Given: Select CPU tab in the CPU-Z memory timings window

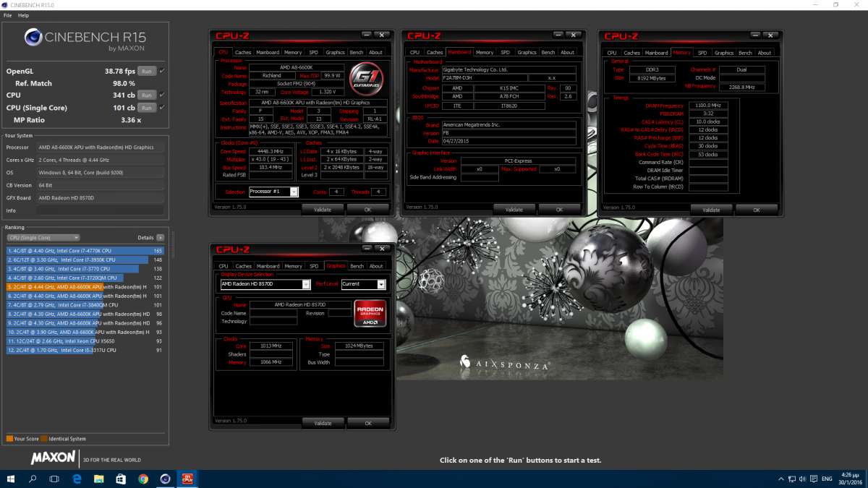Looking at the screenshot, I should click(x=612, y=53).
